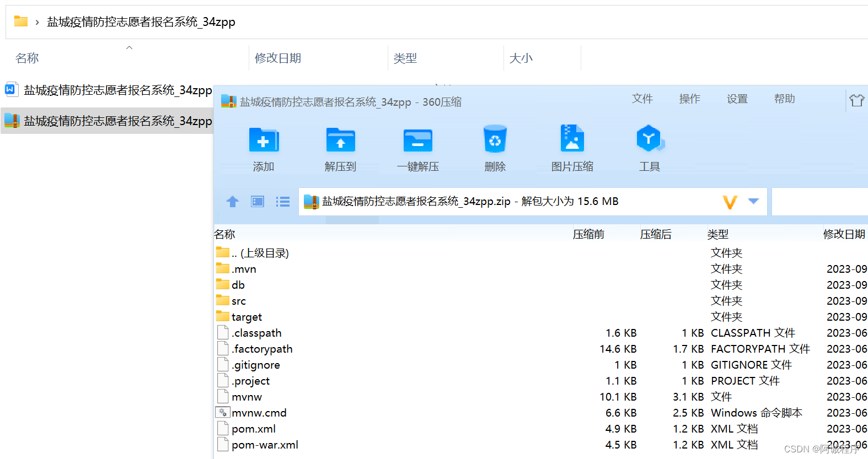Expand the archive path dropdown arrow
Screen dimensions: 868x459
753,201
